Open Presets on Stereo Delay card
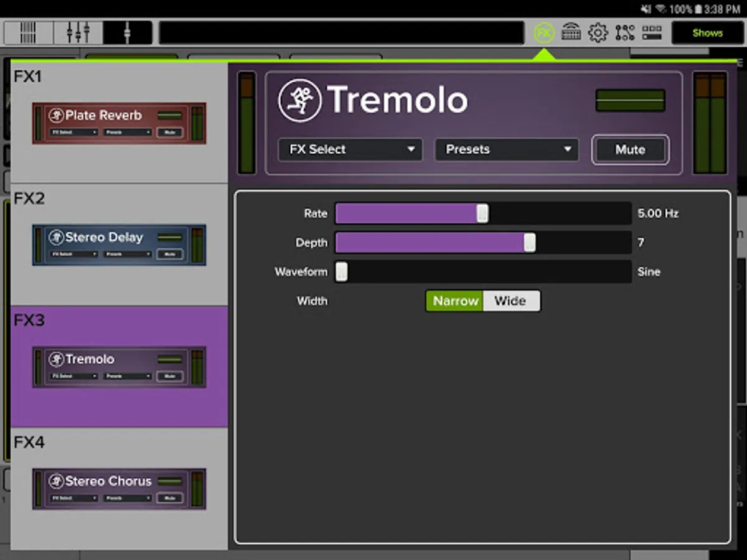Viewport: 747px width, 560px height. [x=128, y=254]
